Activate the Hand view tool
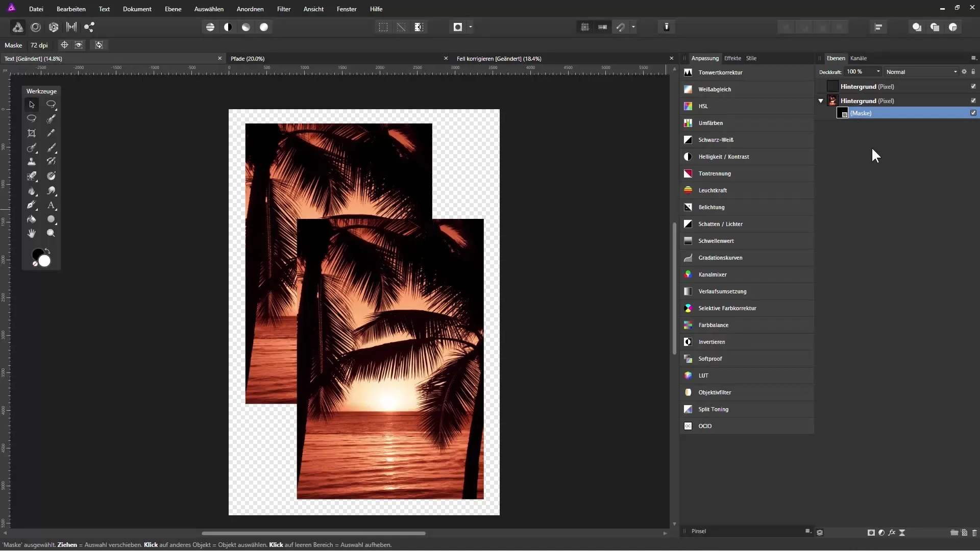Viewport: 980px width, 551px height. (32, 233)
